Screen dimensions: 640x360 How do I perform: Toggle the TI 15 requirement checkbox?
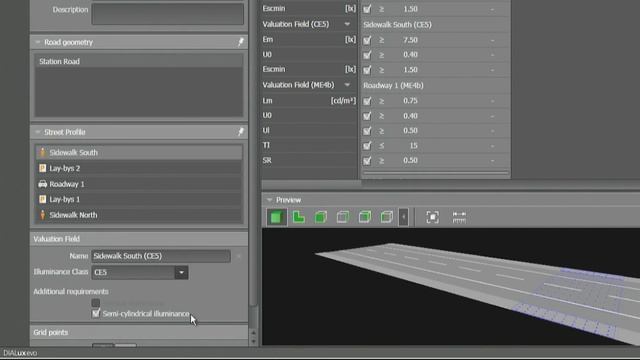[x=367, y=146]
